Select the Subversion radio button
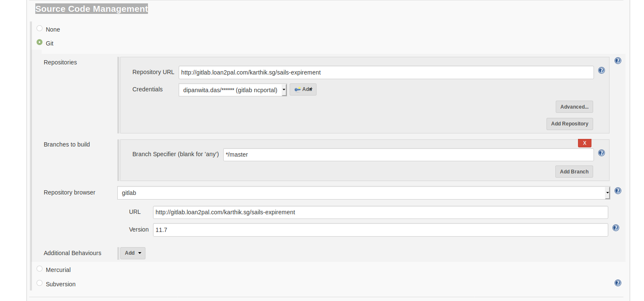644x301 pixels. coord(40,283)
